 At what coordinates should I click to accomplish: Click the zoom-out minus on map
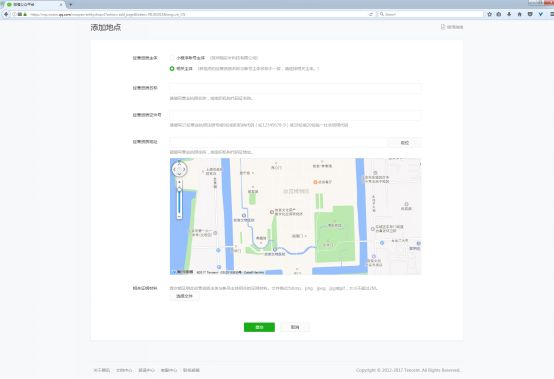pyautogui.click(x=179, y=216)
